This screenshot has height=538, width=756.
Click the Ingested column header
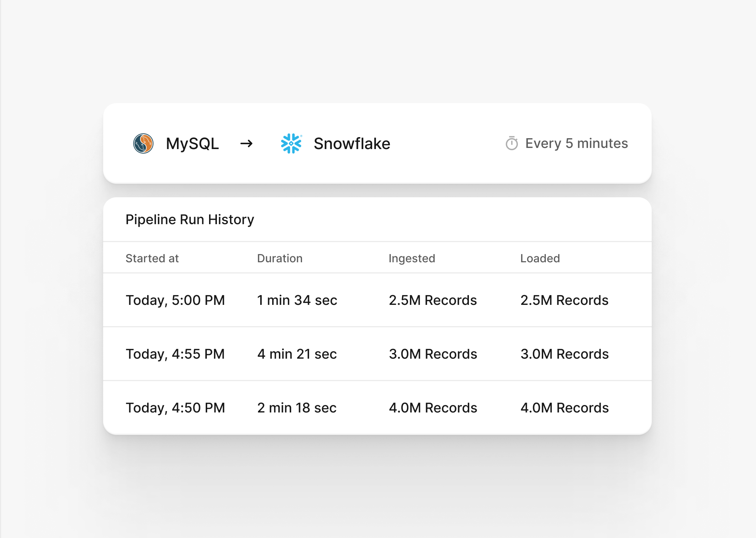point(412,259)
